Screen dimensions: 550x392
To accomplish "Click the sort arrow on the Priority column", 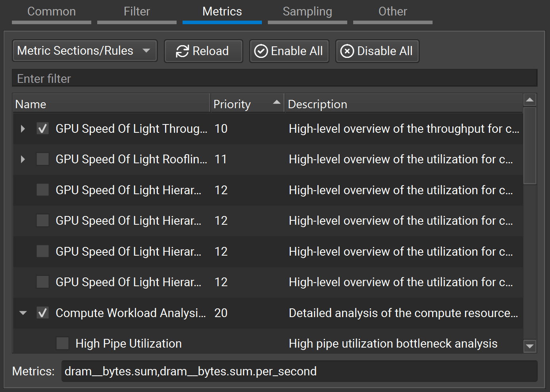I will tap(277, 102).
